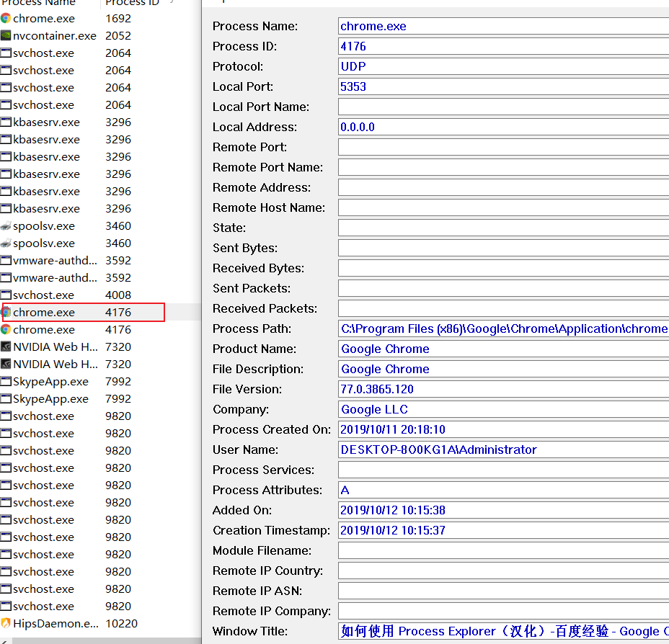669x644 pixels.
Task: Click the Product Name field showing Google Chrome
Action: (x=503, y=349)
